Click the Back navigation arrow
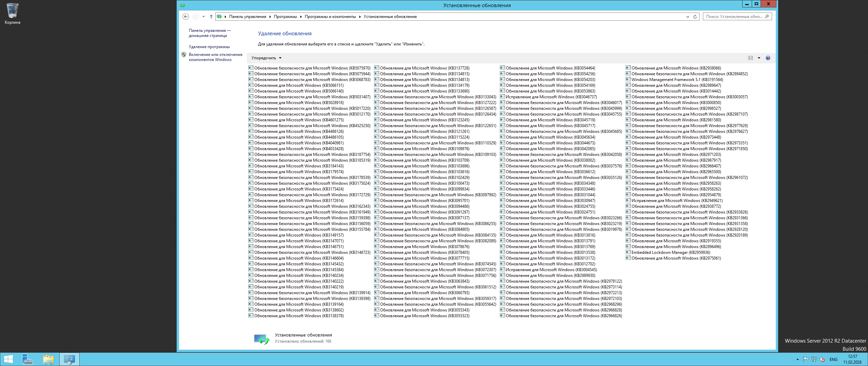 click(x=185, y=17)
